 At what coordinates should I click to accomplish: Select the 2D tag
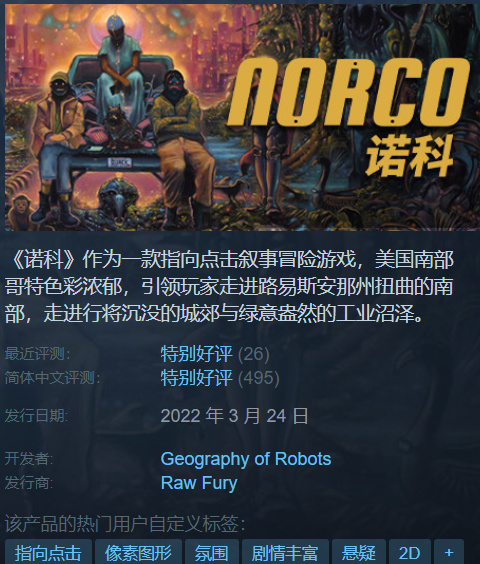[410, 551]
